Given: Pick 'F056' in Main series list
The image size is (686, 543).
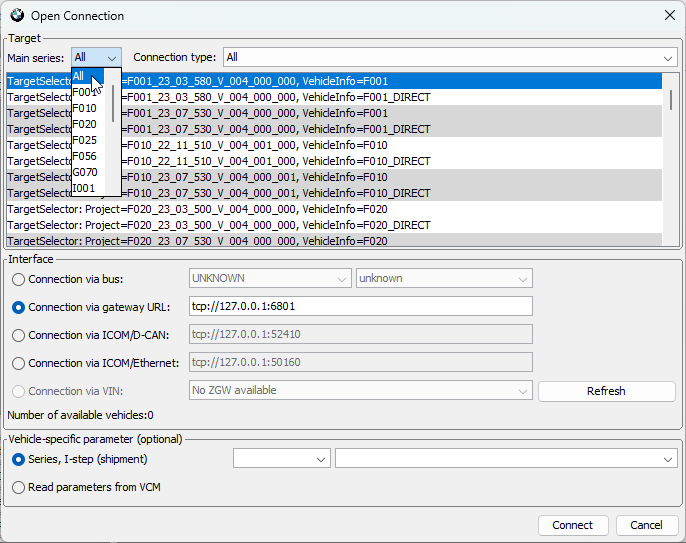Looking at the screenshot, I should pos(88,156).
